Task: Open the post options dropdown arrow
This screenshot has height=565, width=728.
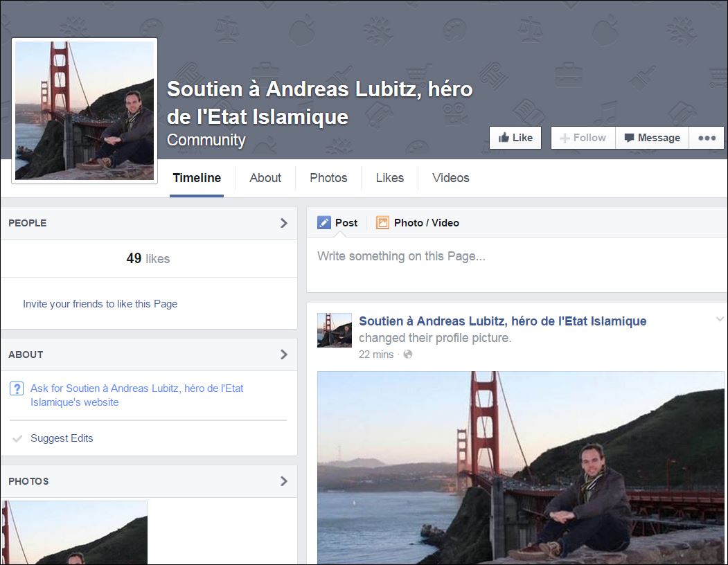Action: pos(719,319)
